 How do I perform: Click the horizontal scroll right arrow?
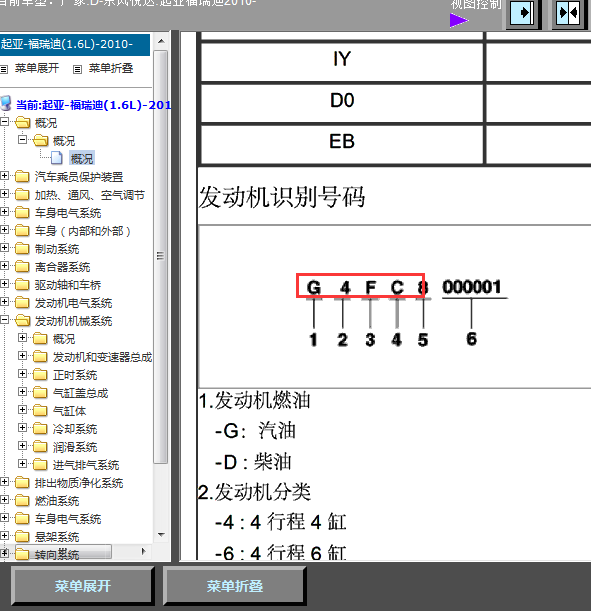point(143,551)
